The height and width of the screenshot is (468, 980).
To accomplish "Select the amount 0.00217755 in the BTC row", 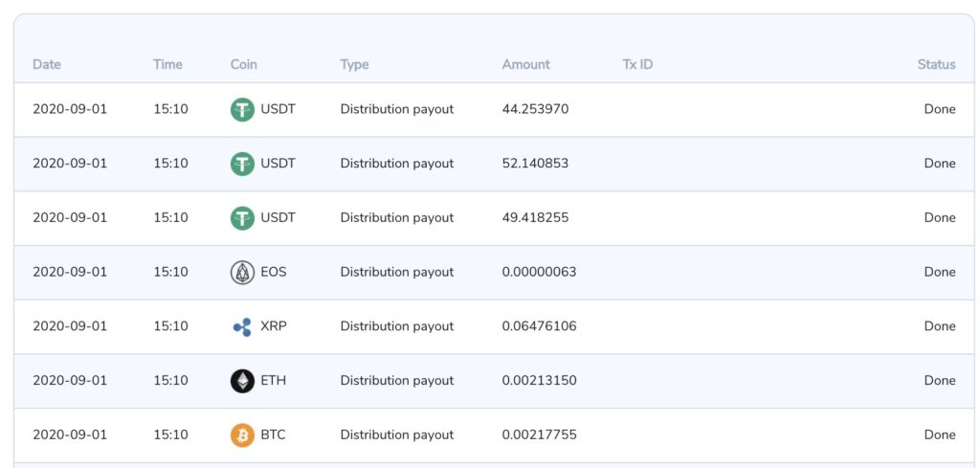I will click(539, 435).
